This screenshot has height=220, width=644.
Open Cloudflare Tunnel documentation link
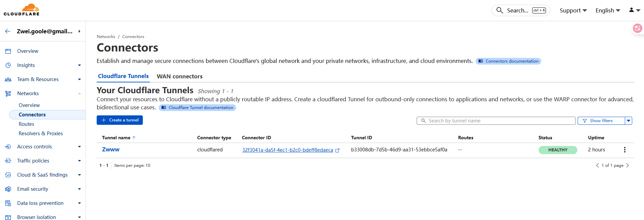[197, 108]
